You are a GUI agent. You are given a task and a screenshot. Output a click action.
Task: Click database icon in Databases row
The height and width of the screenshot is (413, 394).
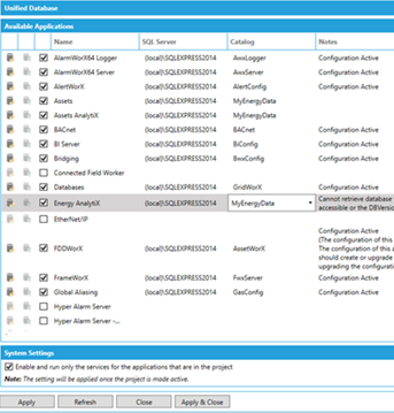pos(10,187)
